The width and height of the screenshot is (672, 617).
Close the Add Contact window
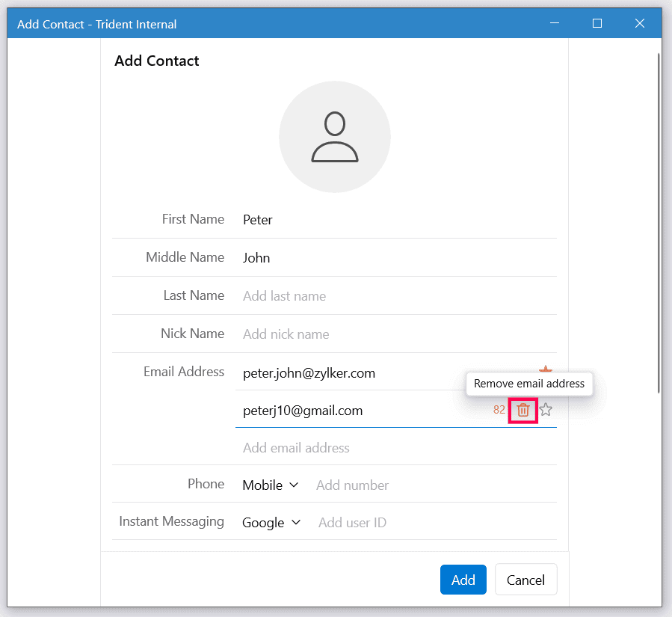click(639, 23)
